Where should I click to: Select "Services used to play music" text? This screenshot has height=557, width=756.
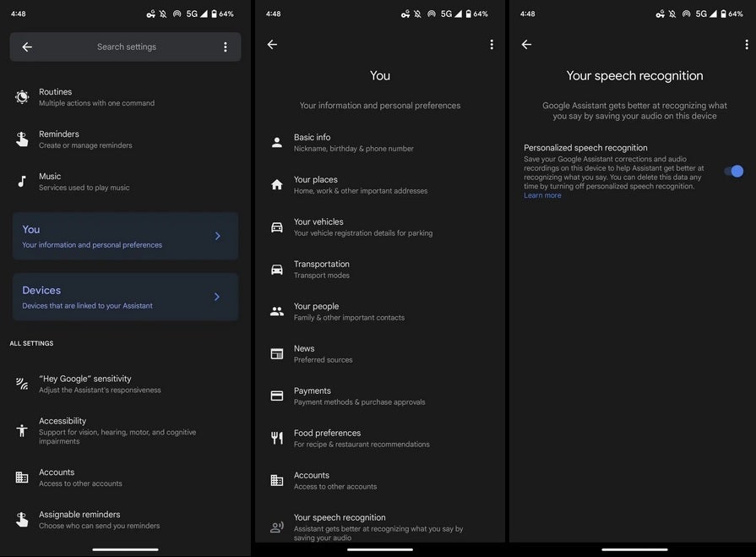(x=84, y=188)
